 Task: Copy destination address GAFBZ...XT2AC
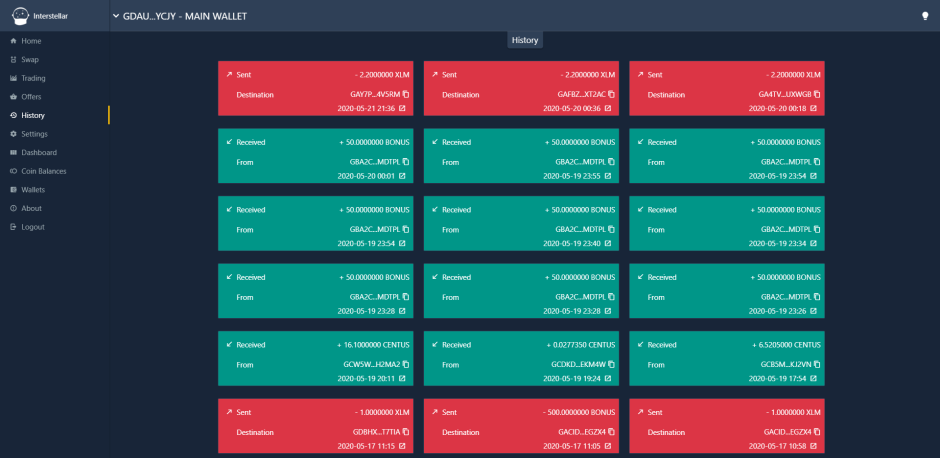611,94
